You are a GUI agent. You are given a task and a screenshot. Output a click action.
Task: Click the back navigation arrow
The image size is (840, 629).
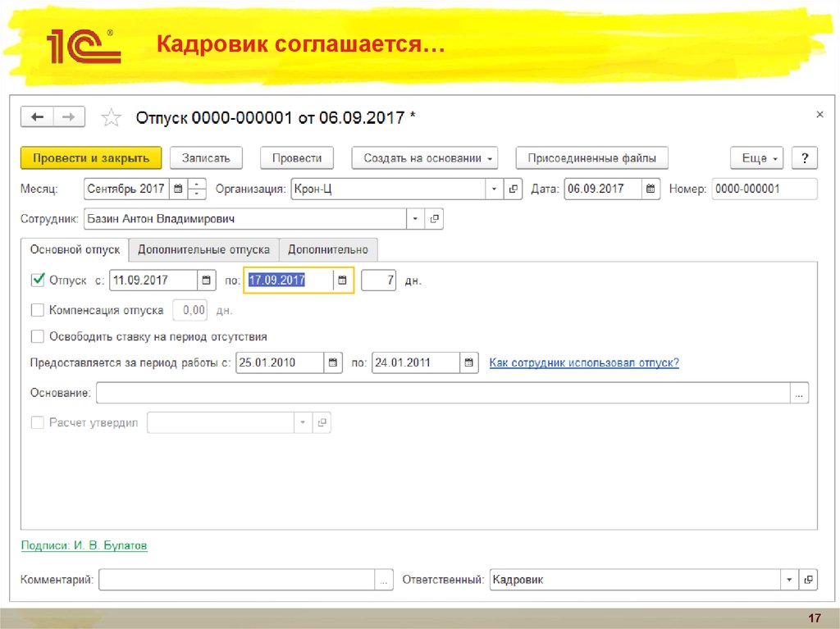(x=37, y=116)
